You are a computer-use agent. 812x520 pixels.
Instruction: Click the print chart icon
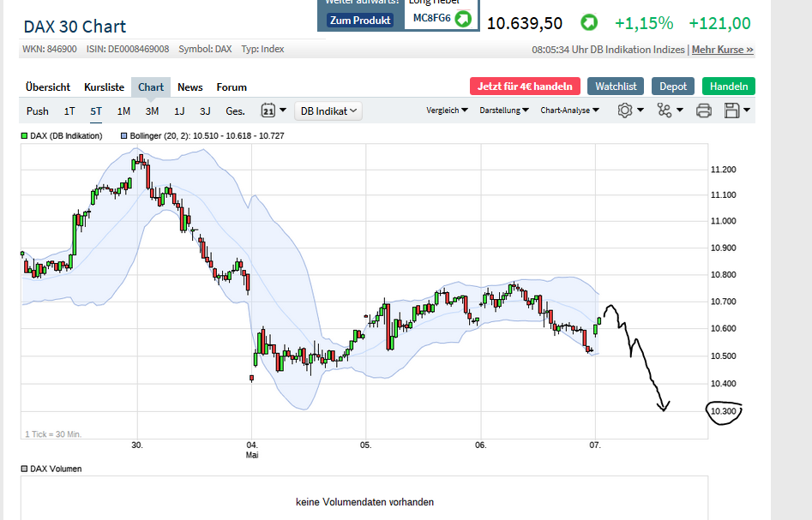703,111
